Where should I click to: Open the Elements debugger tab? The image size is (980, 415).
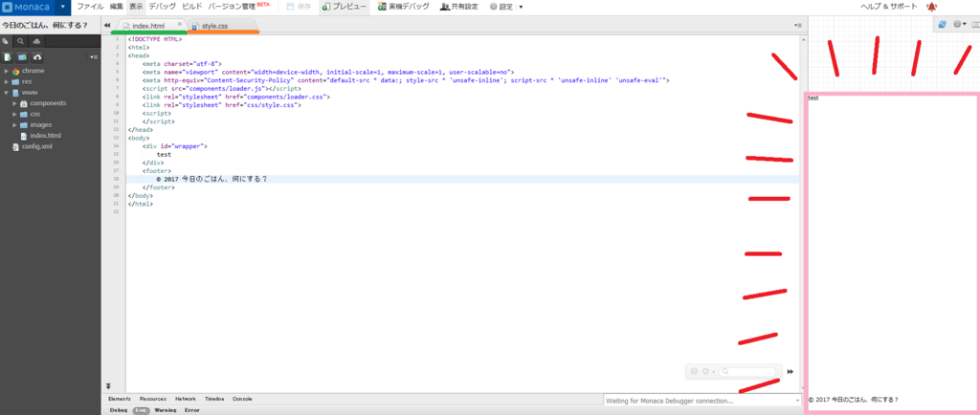(120, 398)
